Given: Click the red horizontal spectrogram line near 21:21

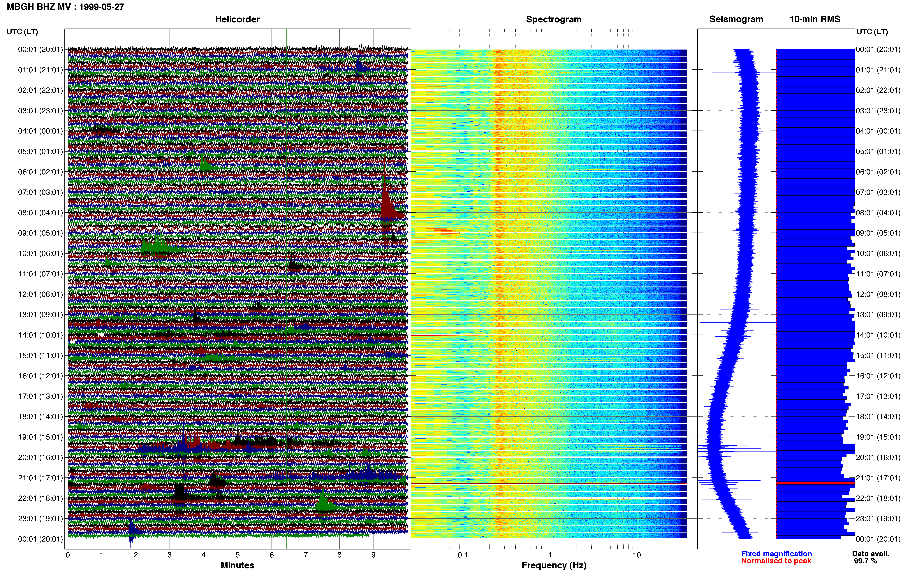Looking at the screenshot, I should click(549, 484).
